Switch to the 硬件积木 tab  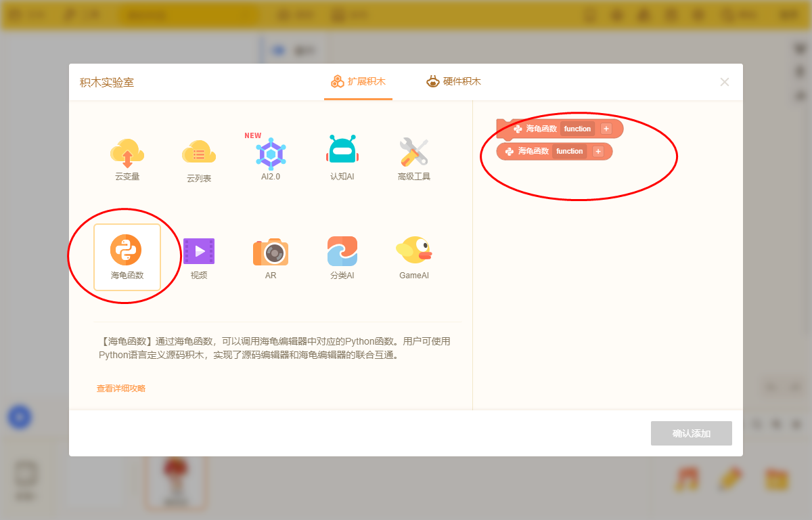(x=453, y=82)
